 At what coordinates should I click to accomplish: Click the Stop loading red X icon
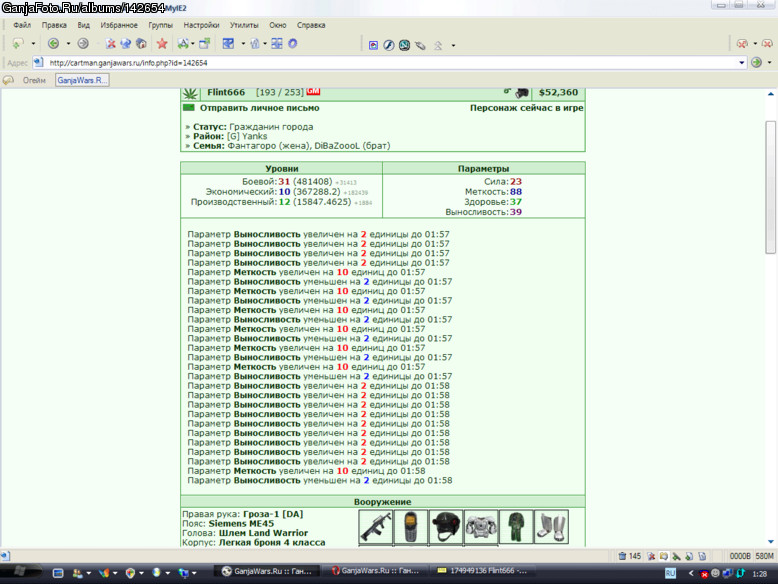110,44
